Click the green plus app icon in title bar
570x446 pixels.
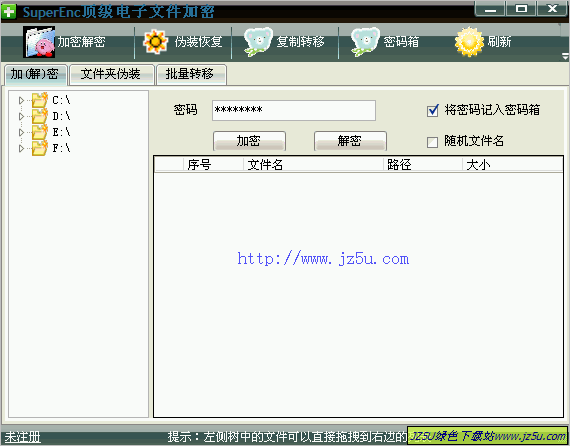(9, 12)
